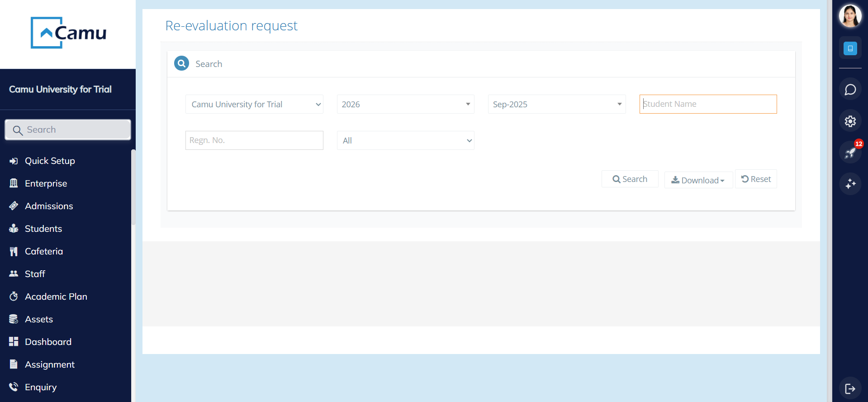Open the user profile avatar
Image resolution: width=868 pixels, height=402 pixels.
[x=850, y=16]
